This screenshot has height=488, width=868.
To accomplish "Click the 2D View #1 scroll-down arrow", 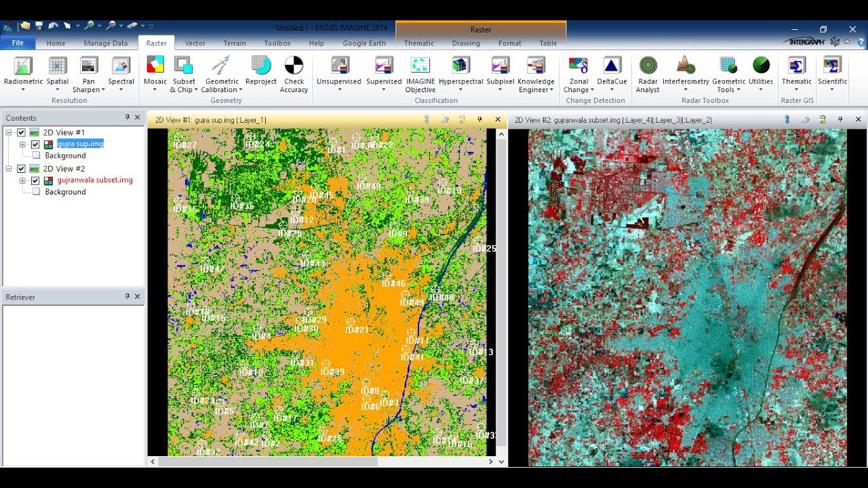I will (x=501, y=462).
